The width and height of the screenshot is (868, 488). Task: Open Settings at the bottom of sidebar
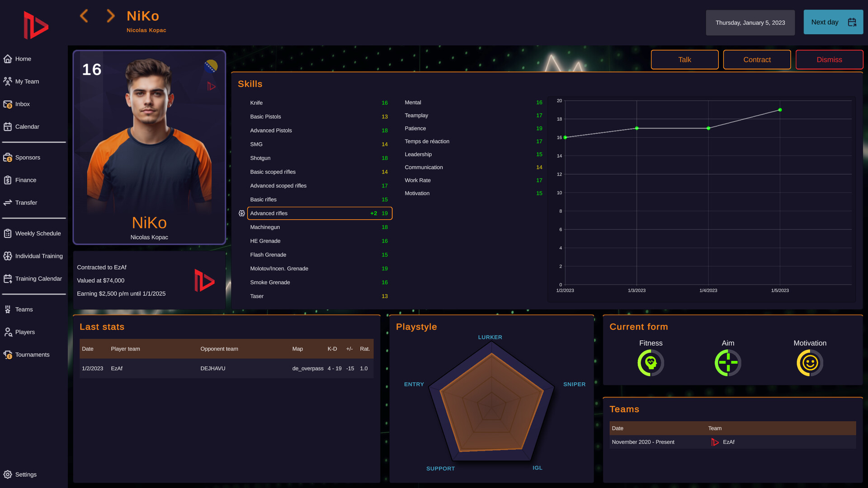click(x=21, y=474)
